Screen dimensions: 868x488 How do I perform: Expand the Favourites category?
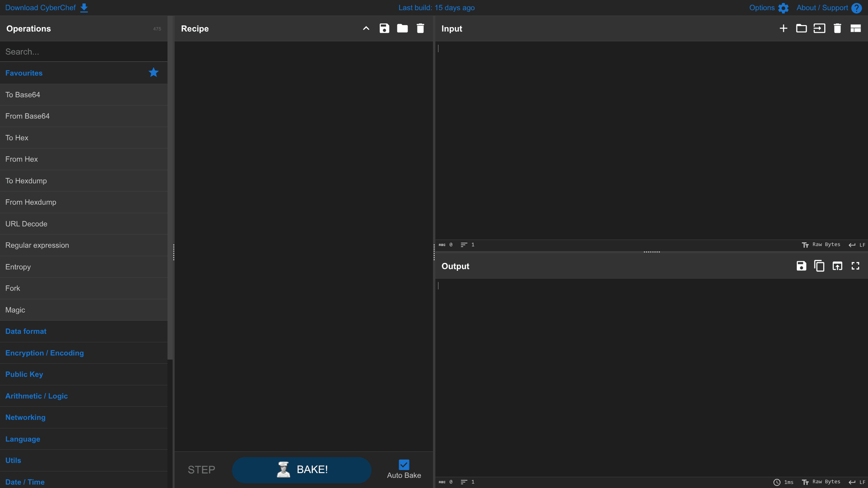(84, 73)
